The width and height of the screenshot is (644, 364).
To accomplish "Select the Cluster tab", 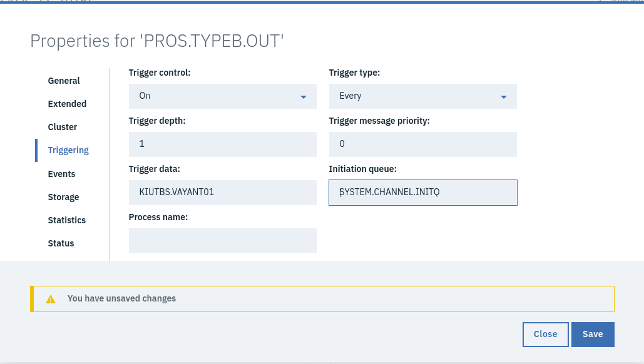I will coord(63,127).
